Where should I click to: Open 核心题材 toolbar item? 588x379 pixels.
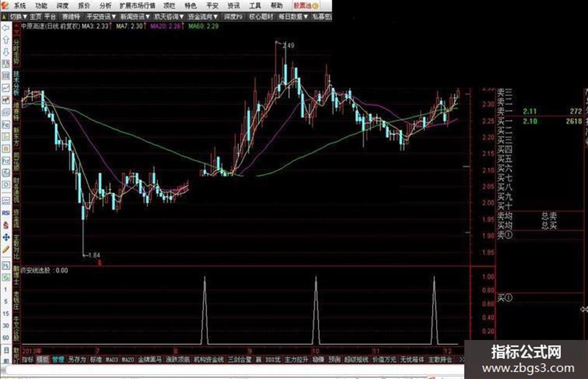tap(261, 17)
